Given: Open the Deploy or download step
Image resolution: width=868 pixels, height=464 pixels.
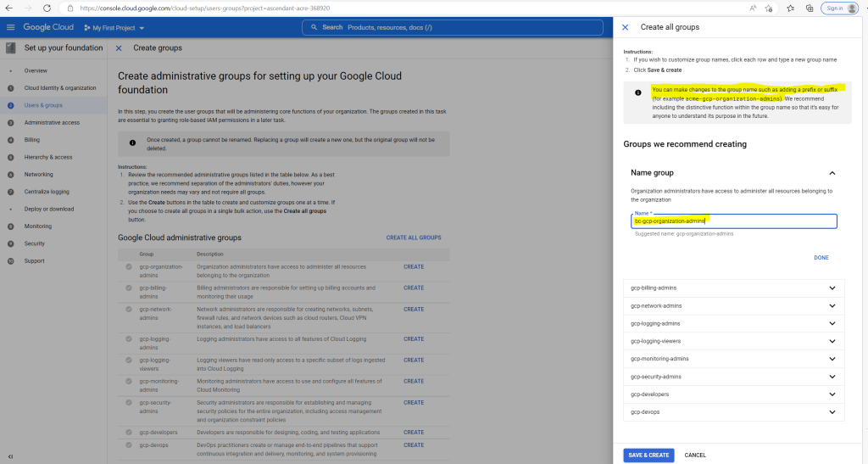Looking at the screenshot, I should point(48,210).
